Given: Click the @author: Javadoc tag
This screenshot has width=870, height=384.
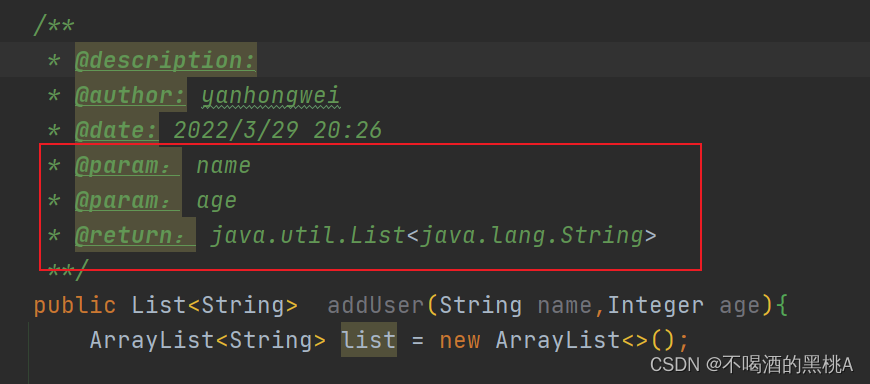Looking at the screenshot, I should [131, 95].
